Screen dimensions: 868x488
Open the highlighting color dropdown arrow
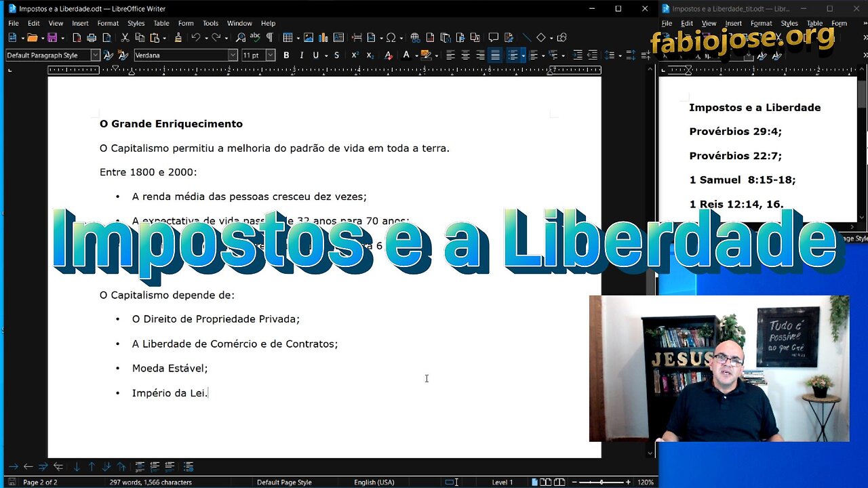[436, 56]
